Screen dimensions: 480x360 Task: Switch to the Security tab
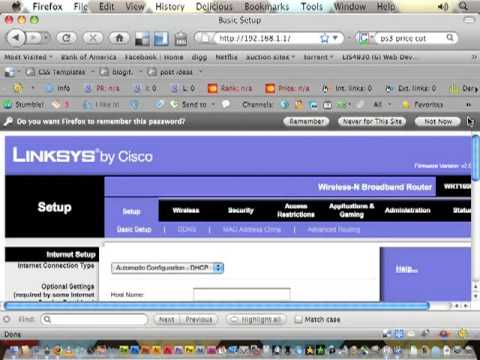click(x=240, y=210)
